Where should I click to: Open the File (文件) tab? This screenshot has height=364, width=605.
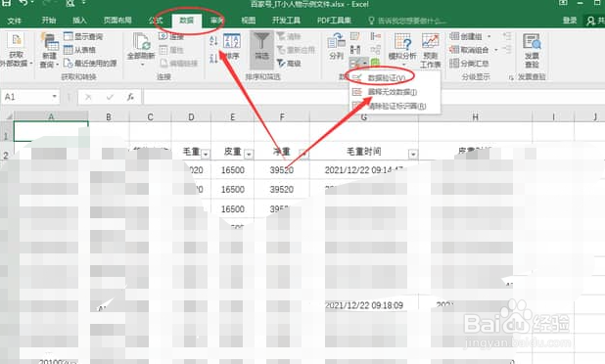[x=15, y=20]
